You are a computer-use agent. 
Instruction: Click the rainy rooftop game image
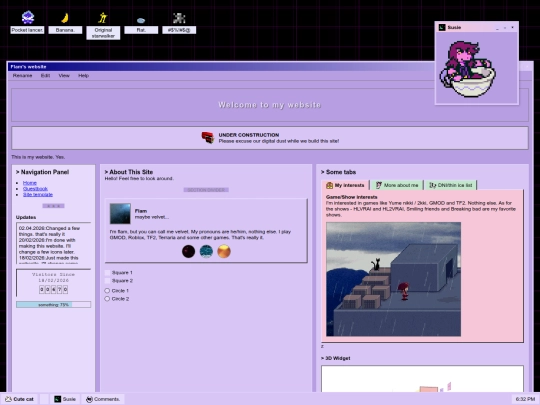(393, 279)
